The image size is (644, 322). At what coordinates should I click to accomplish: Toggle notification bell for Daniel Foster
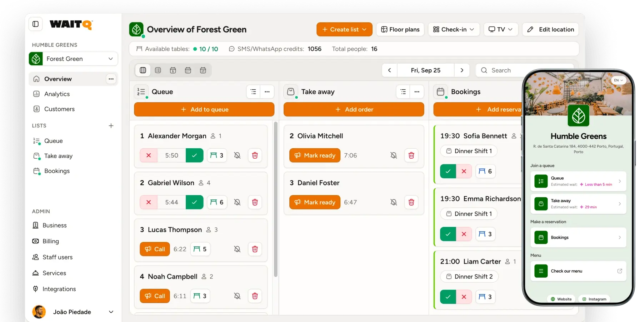pyautogui.click(x=394, y=202)
